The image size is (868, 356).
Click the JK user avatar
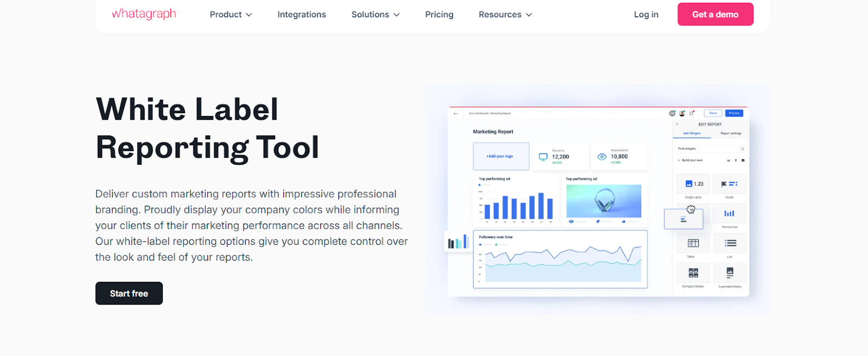(672, 113)
